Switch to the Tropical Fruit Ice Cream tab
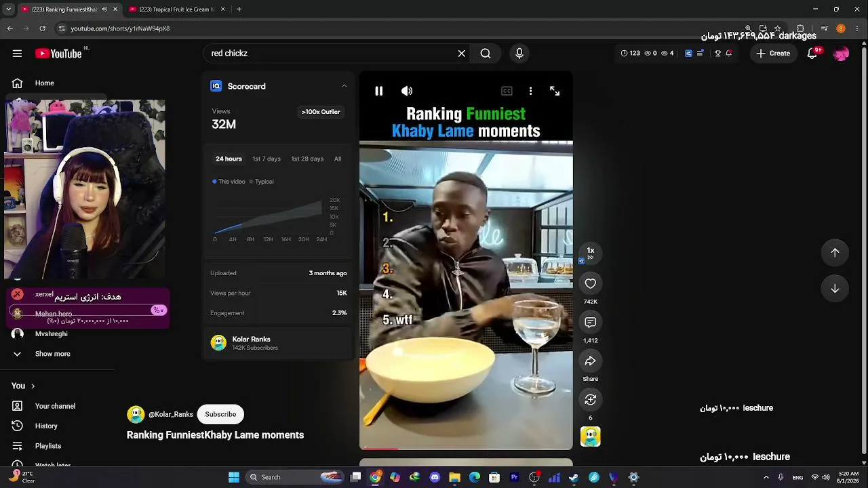This screenshot has height=488, width=868. click(176, 9)
